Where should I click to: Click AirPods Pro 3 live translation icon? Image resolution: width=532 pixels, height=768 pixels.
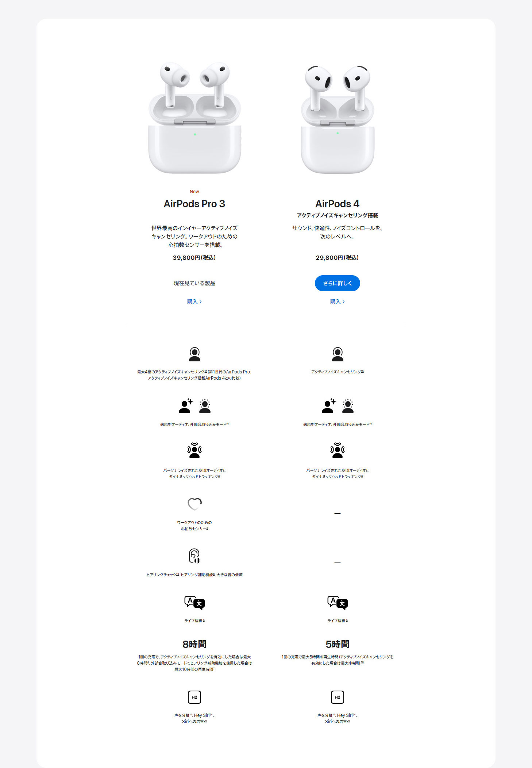[194, 603]
